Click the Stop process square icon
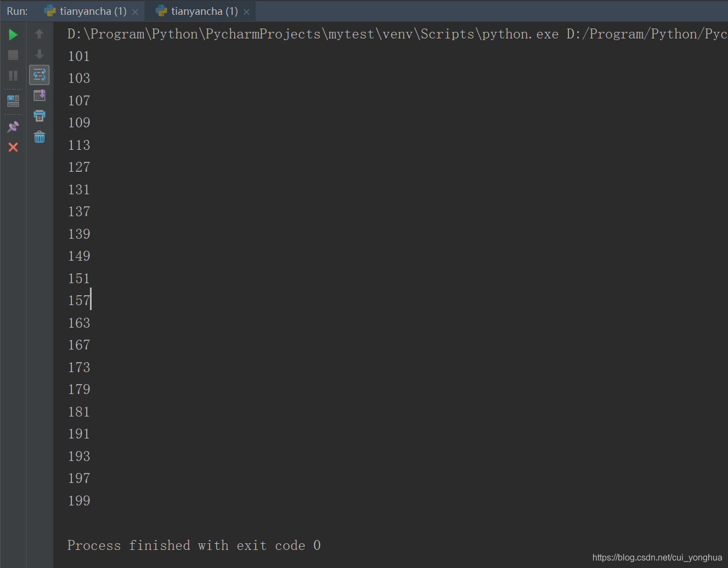728x568 pixels. point(13,55)
